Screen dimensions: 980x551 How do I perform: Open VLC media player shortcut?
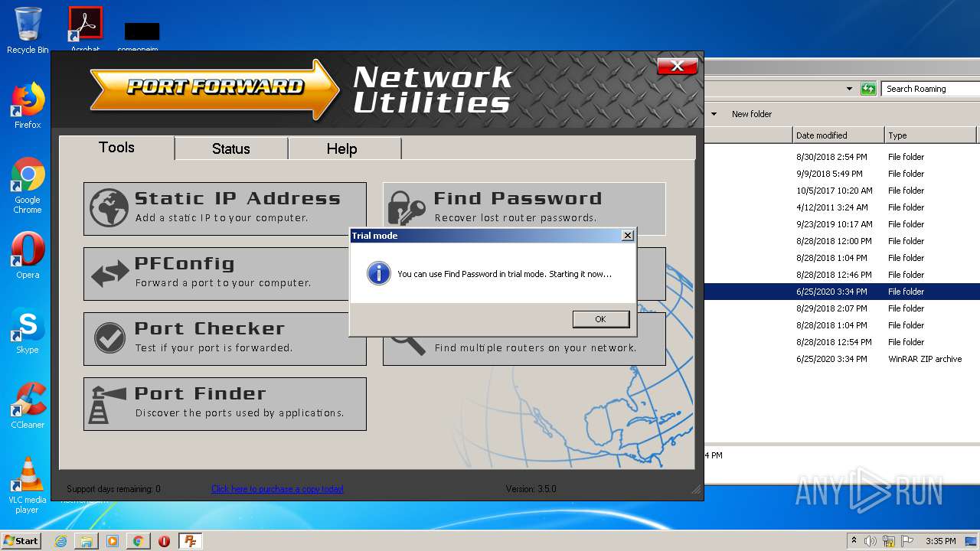(28, 485)
